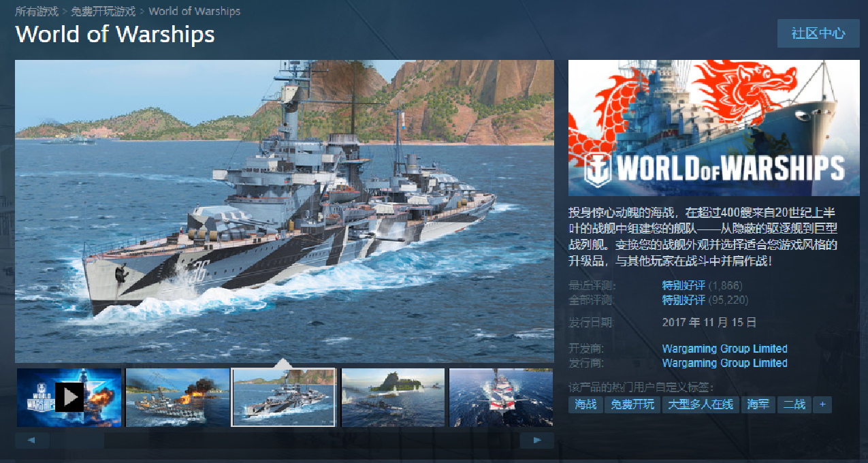The image size is (868, 463).
Task: Open the island fleet screenshot thumbnail
Action: (393, 398)
